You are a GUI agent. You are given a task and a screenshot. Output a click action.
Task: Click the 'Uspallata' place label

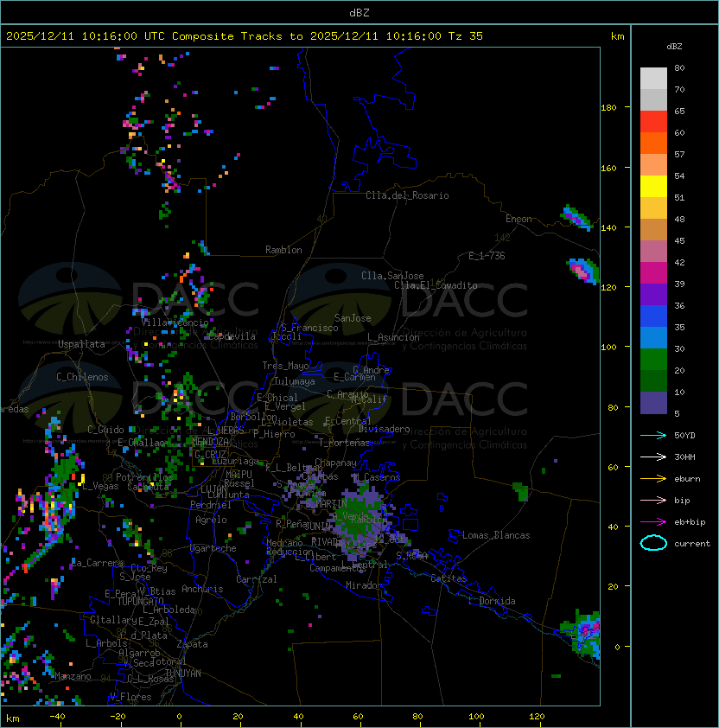click(81, 344)
